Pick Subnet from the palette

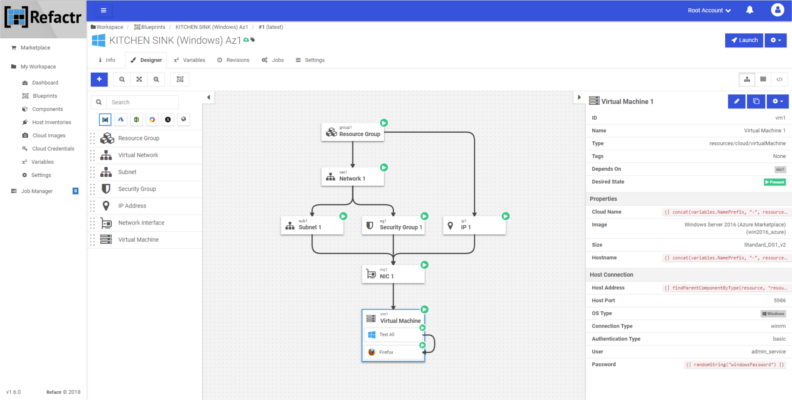(x=144, y=172)
